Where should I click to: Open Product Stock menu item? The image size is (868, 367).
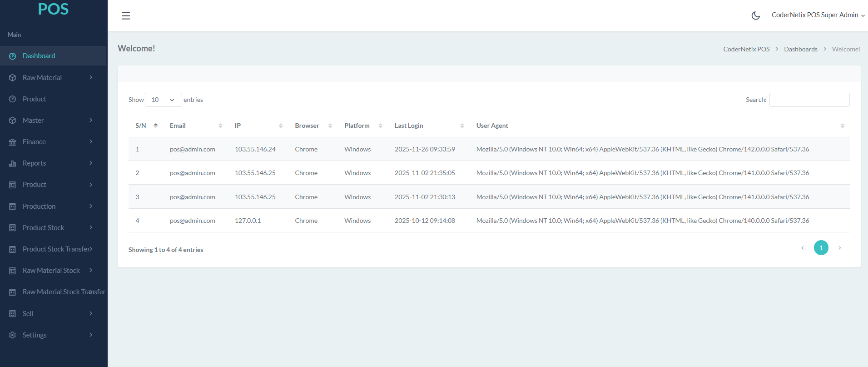click(x=44, y=228)
